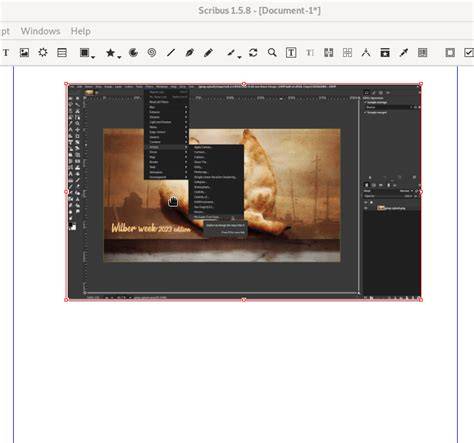Click the bottom-middle frame resize handle

(244, 300)
